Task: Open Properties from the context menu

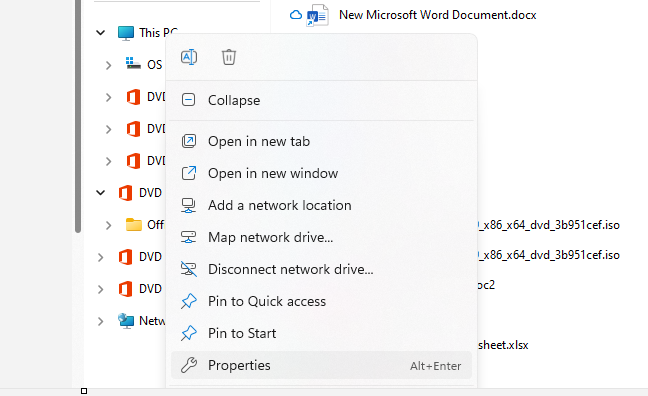Action: click(321, 365)
